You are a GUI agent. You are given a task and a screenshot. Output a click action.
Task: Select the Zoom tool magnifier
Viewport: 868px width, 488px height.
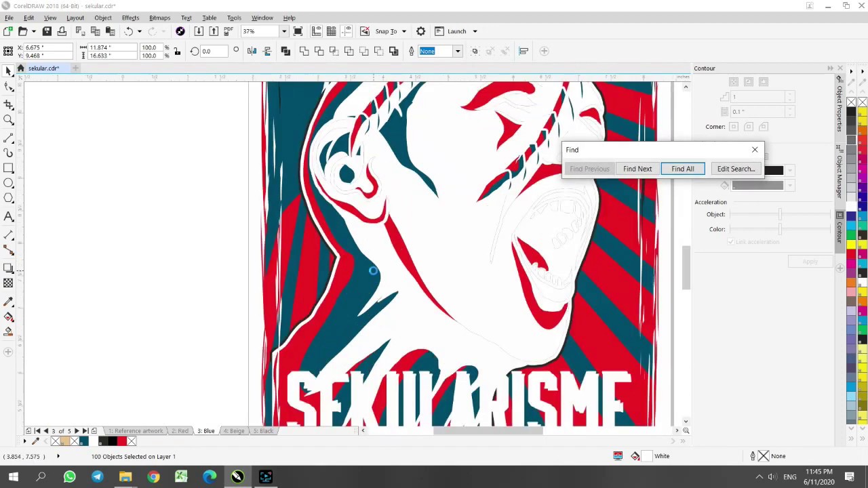click(x=8, y=120)
